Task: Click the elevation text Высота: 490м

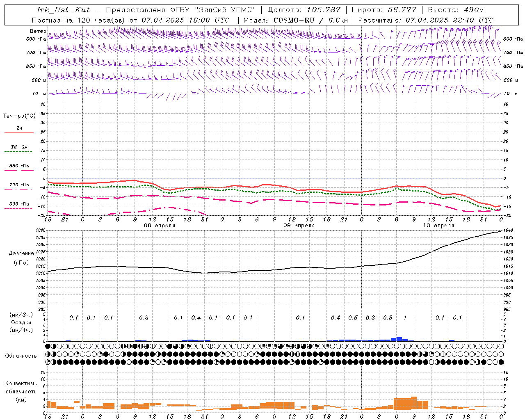Action: (456, 10)
